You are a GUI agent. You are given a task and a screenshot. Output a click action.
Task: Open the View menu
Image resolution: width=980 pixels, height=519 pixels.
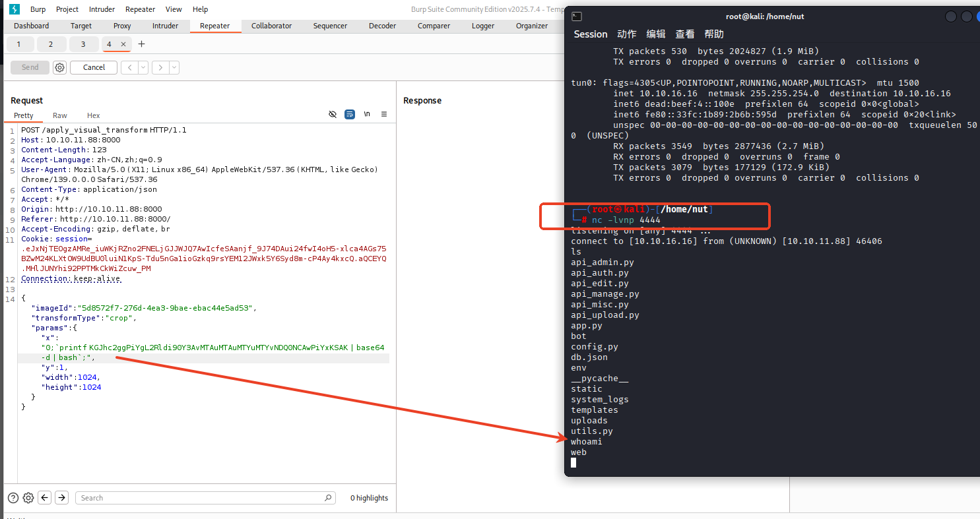click(x=174, y=9)
